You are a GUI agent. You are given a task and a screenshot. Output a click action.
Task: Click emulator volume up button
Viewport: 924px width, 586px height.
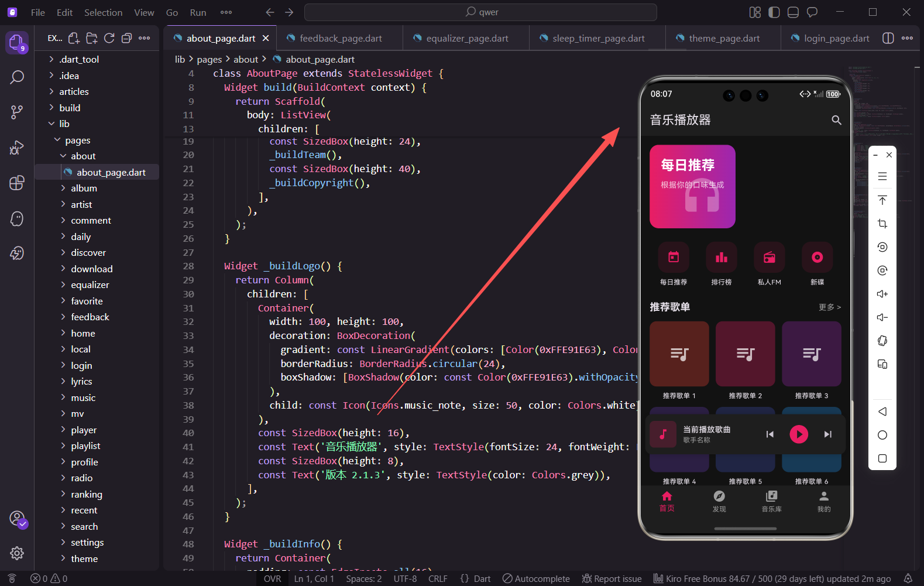pos(882,294)
